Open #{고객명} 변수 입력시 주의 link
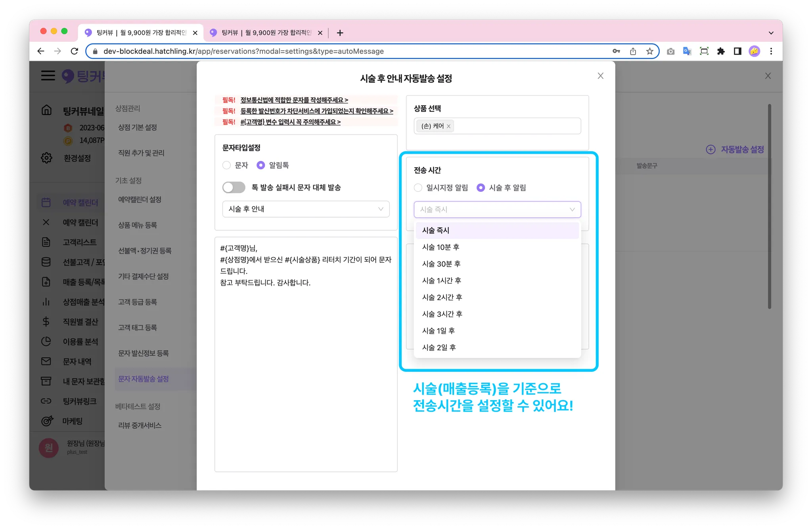This screenshot has width=812, height=529. point(290,122)
